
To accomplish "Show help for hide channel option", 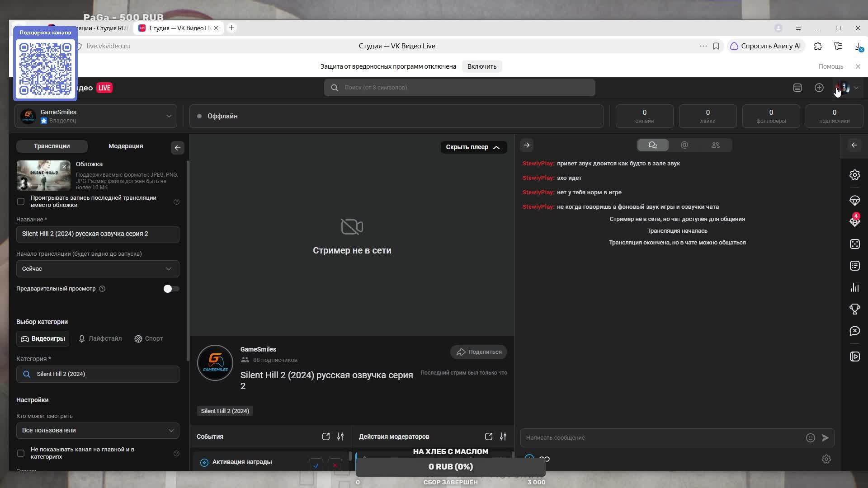I will pyautogui.click(x=176, y=453).
